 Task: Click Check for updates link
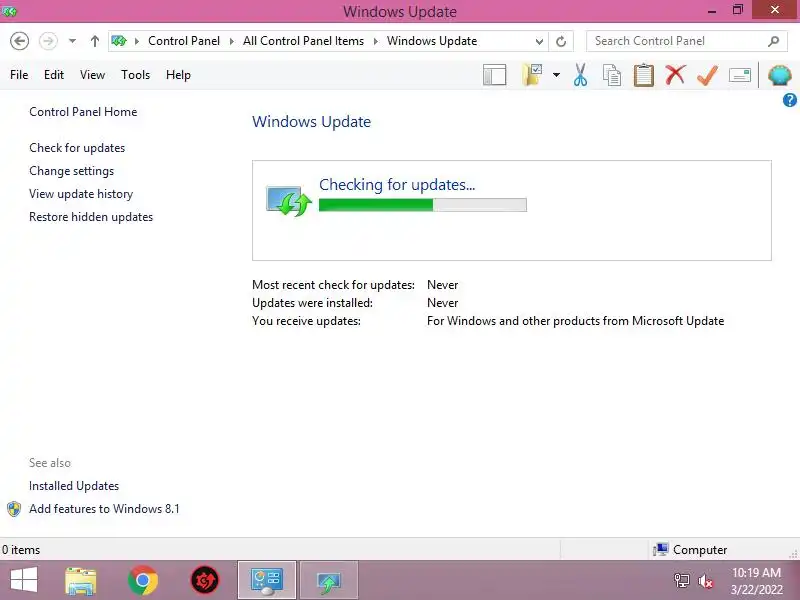pos(77,148)
